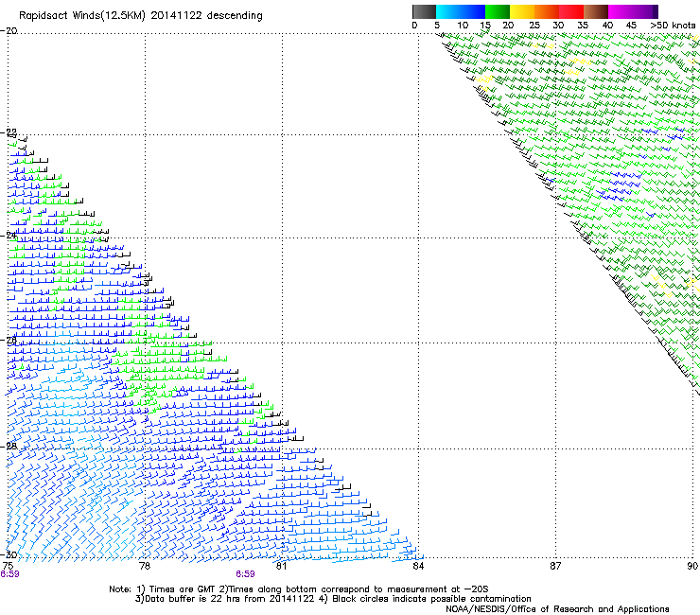Screen dimensions: 700x615
Task: Click the dark purple 45-50 knots legend segment
Action: [645, 11]
